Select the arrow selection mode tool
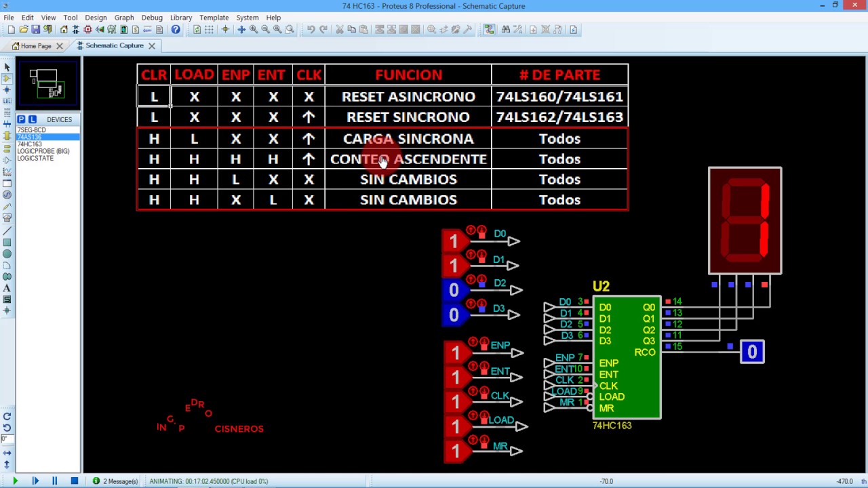868x488 pixels. 7,66
